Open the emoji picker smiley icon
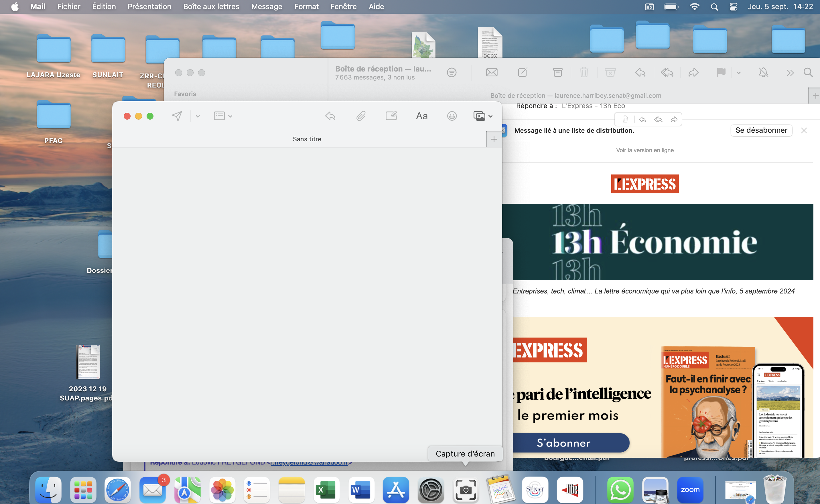Image resolution: width=820 pixels, height=504 pixels. (452, 116)
